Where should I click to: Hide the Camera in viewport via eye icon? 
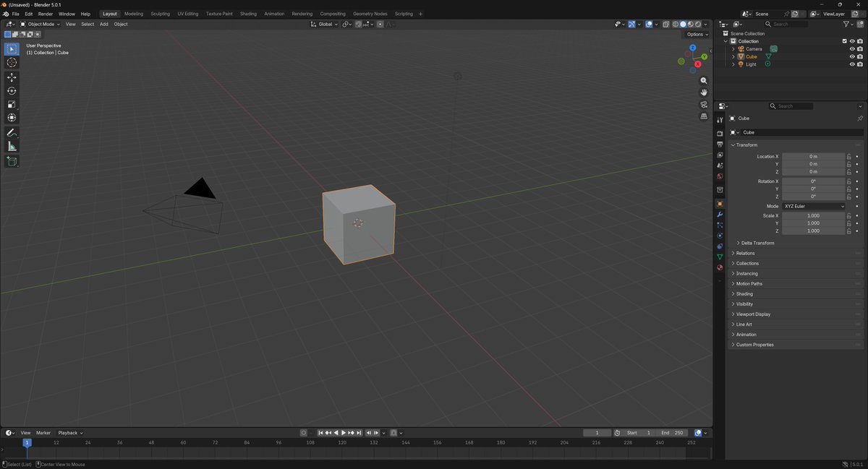pyautogui.click(x=852, y=49)
